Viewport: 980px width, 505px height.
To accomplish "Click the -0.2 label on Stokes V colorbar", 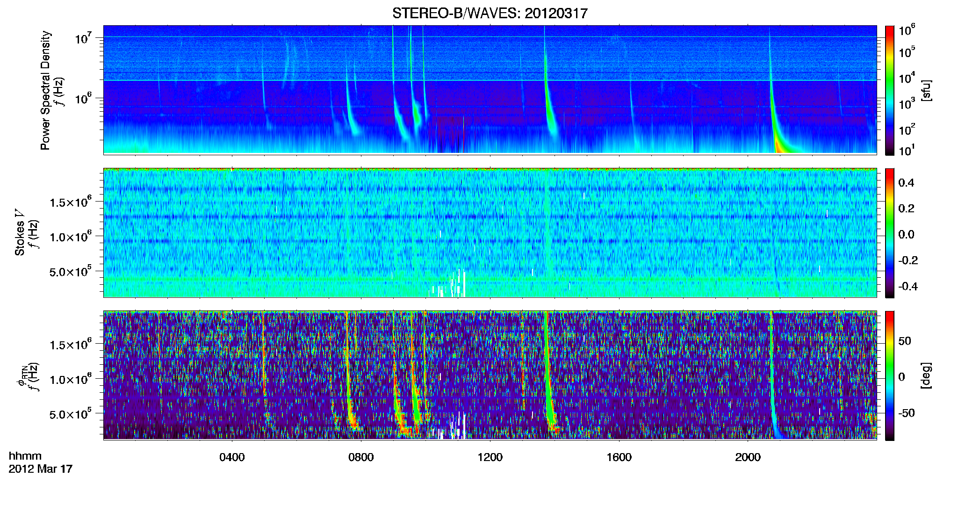I will point(908,260).
